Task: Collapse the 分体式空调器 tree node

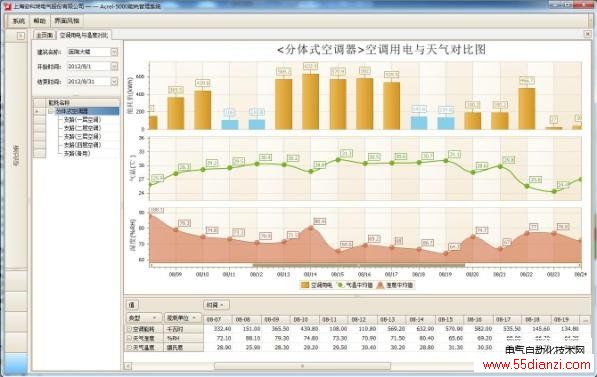Action: 51,111
